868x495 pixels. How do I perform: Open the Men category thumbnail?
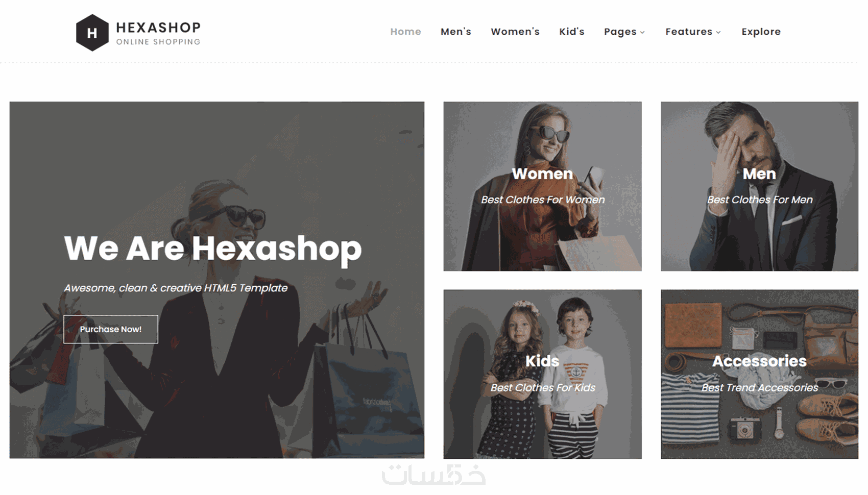[760, 186]
